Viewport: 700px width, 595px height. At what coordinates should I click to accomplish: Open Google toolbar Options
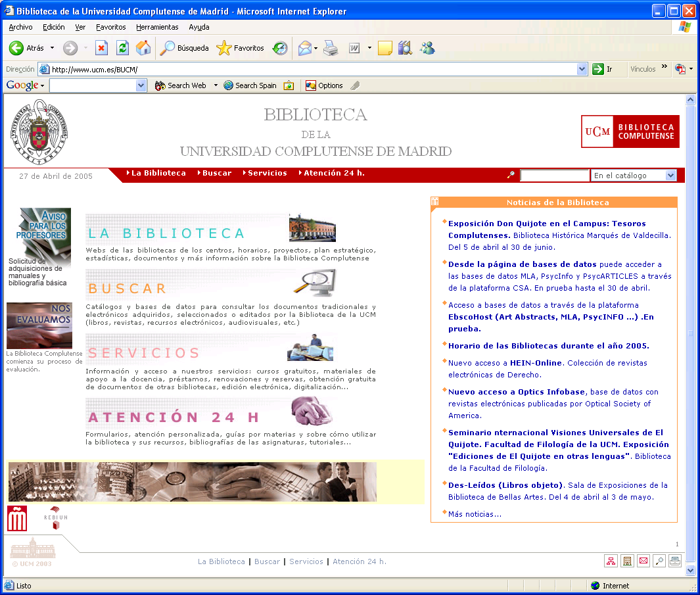[x=324, y=85]
